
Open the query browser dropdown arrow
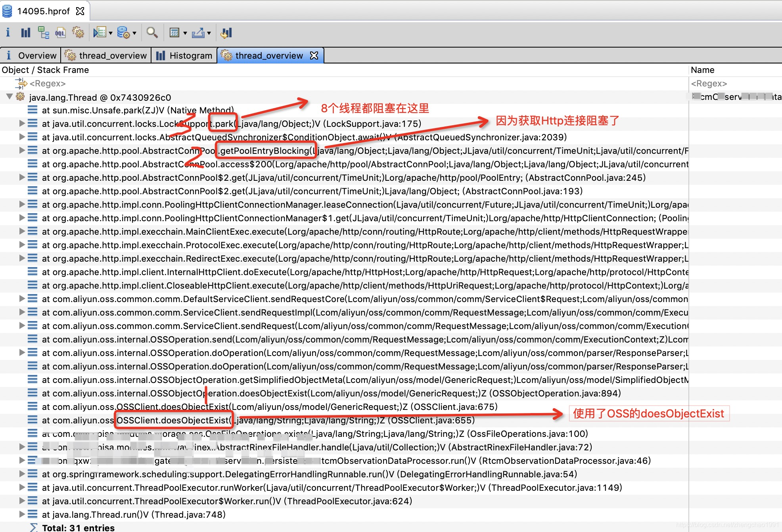click(110, 33)
